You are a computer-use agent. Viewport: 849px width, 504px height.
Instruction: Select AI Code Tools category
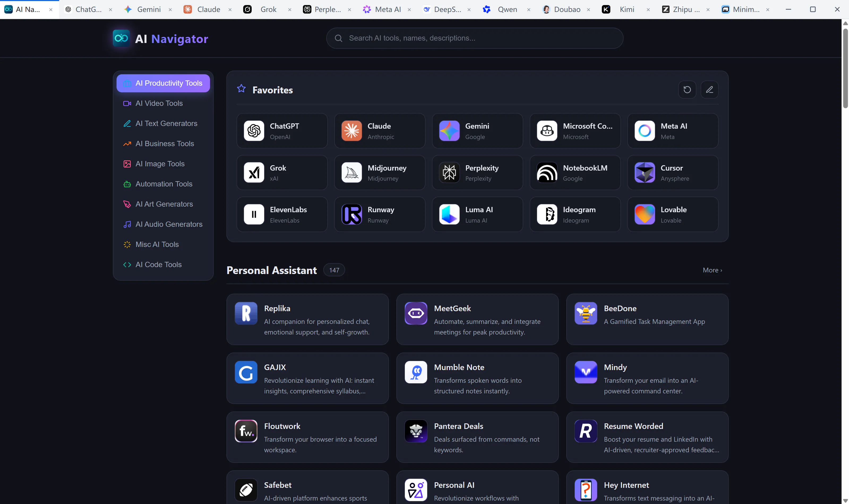click(163, 264)
